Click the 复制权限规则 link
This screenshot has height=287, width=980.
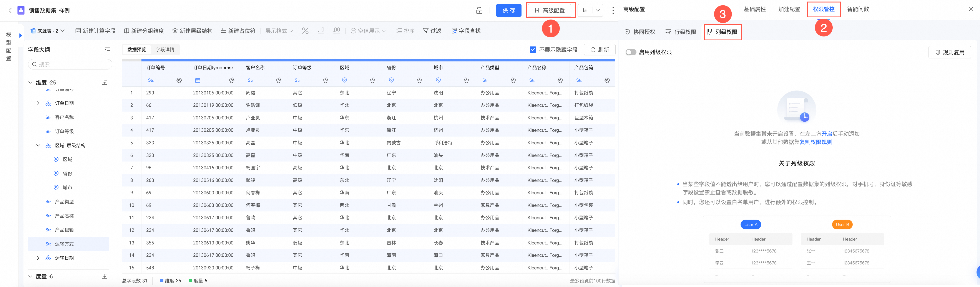[x=816, y=142]
